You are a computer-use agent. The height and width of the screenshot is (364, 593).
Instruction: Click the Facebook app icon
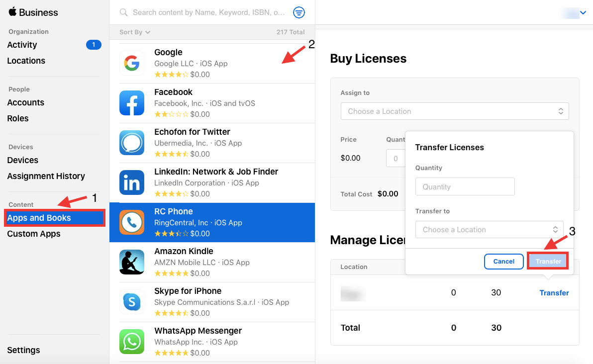point(132,103)
